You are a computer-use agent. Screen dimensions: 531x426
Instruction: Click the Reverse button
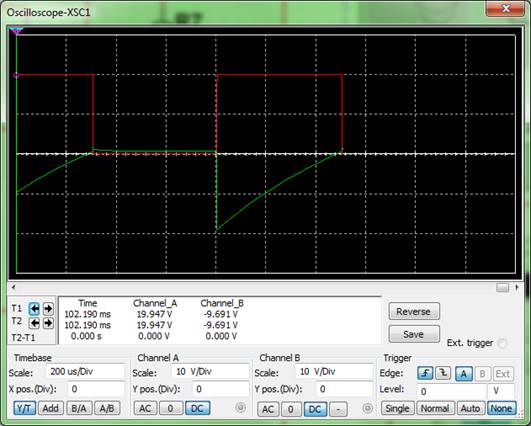pyautogui.click(x=414, y=311)
